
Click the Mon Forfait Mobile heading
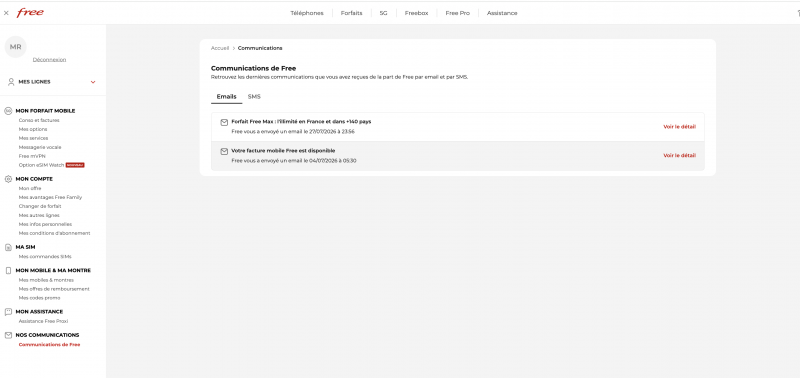coord(45,111)
